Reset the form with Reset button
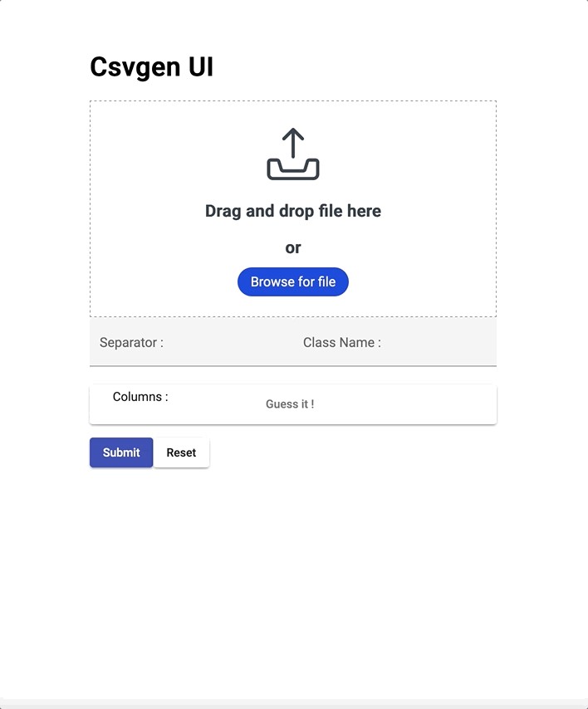 tap(181, 452)
